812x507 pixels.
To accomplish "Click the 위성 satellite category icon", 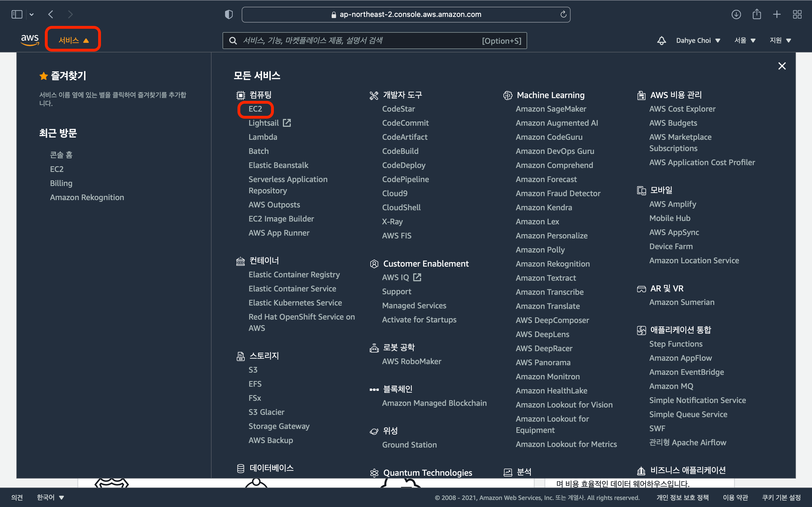I will click(374, 431).
